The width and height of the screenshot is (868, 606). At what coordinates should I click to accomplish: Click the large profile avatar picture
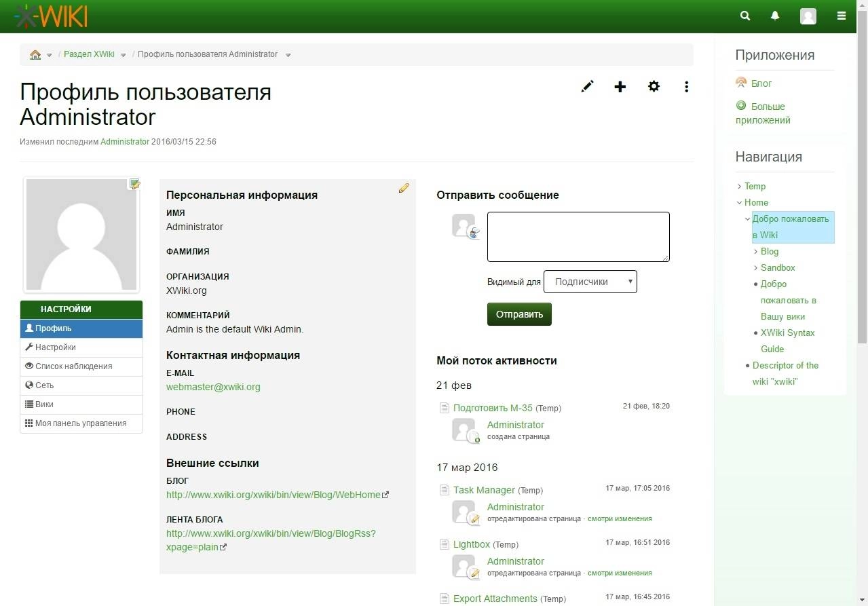(81, 235)
